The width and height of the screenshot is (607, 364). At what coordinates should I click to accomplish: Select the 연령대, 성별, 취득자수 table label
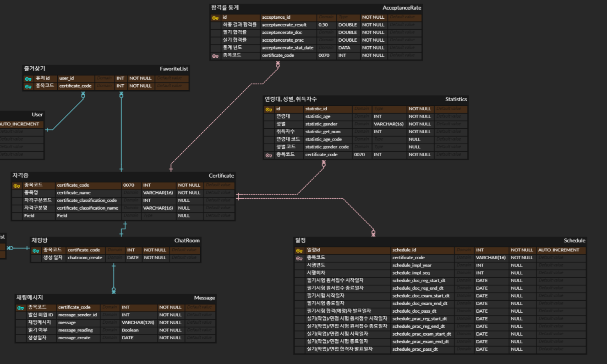[x=290, y=99]
